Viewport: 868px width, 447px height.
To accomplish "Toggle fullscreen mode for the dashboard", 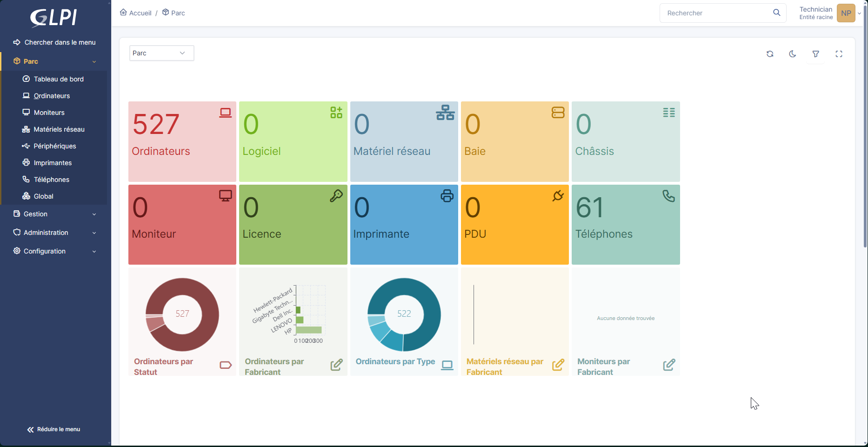I will (x=839, y=54).
